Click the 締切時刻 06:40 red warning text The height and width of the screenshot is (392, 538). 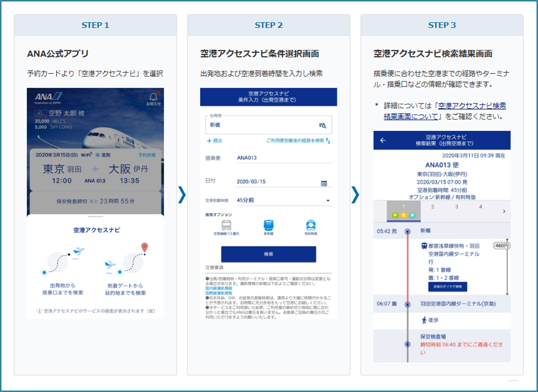(461, 349)
